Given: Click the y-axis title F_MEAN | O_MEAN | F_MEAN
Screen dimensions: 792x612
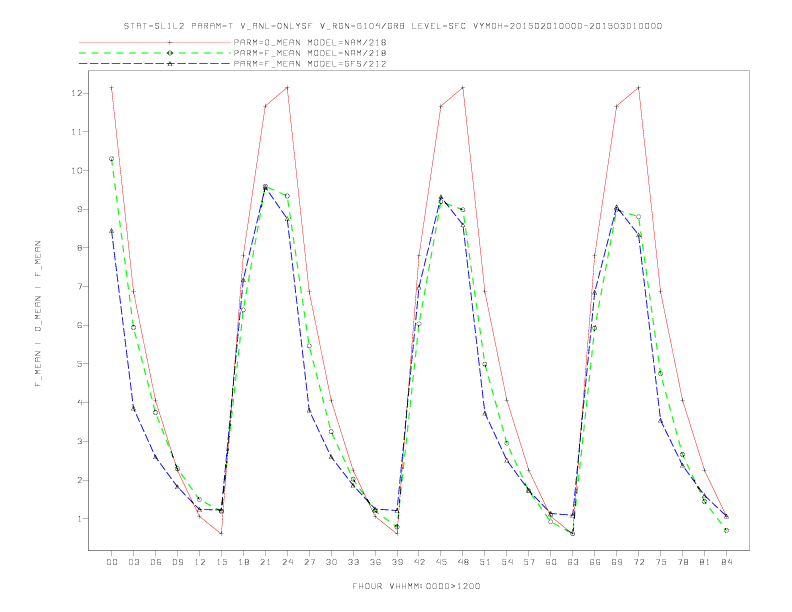Looking at the screenshot, I should point(38,314).
